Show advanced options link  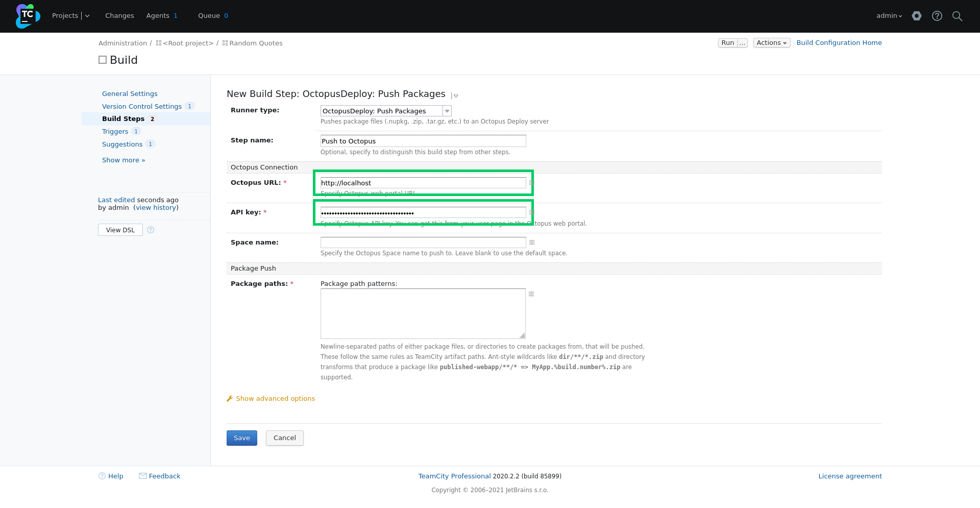point(275,399)
